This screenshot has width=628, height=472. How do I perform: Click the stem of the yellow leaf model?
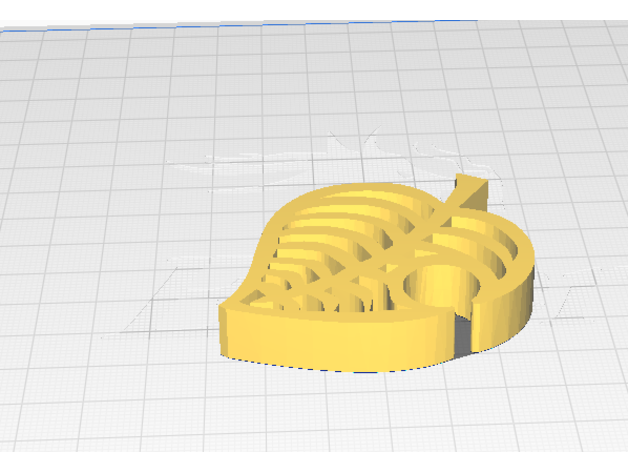click(465, 187)
